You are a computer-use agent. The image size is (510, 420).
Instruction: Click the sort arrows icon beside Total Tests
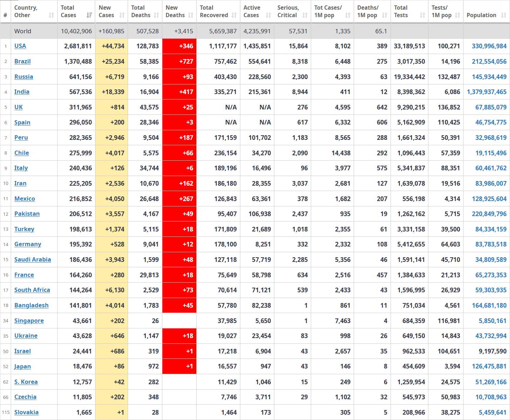coord(422,15)
